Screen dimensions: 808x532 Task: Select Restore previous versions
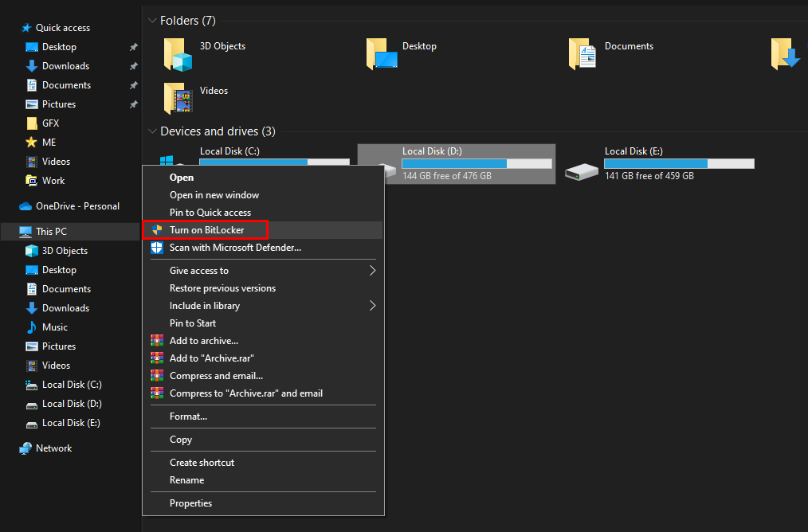click(x=222, y=288)
